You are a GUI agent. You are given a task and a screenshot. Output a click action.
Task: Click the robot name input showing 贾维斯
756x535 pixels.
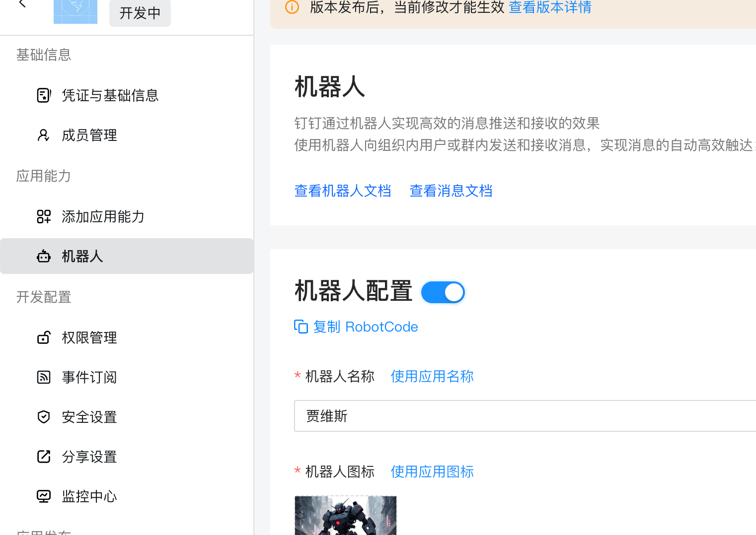pyautogui.click(x=447, y=416)
